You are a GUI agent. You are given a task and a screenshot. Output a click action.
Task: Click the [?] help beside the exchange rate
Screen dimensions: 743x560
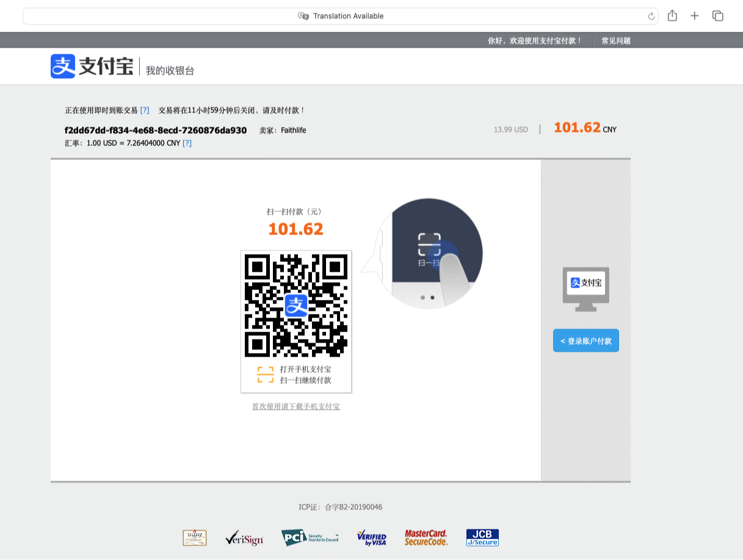pos(187,143)
